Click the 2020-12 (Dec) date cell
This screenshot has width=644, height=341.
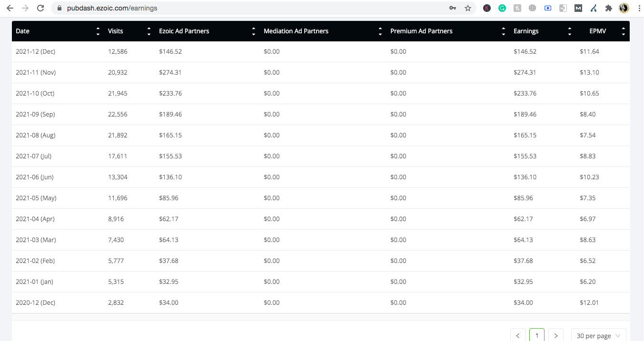point(35,302)
